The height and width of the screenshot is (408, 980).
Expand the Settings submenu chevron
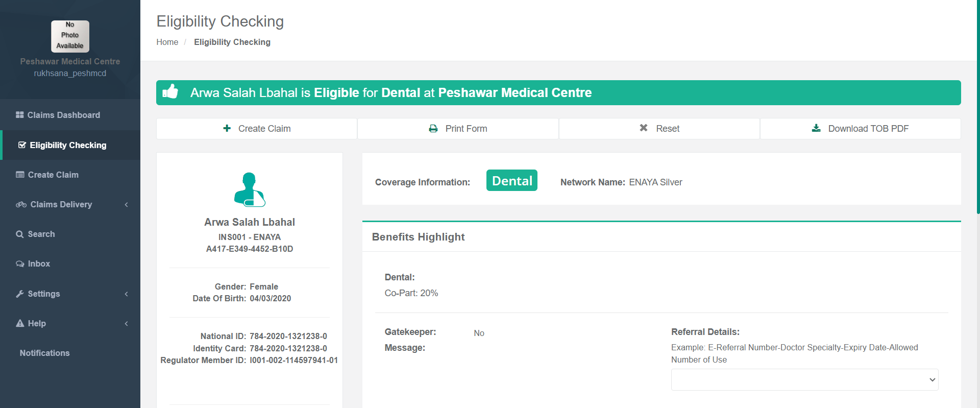[x=126, y=294]
